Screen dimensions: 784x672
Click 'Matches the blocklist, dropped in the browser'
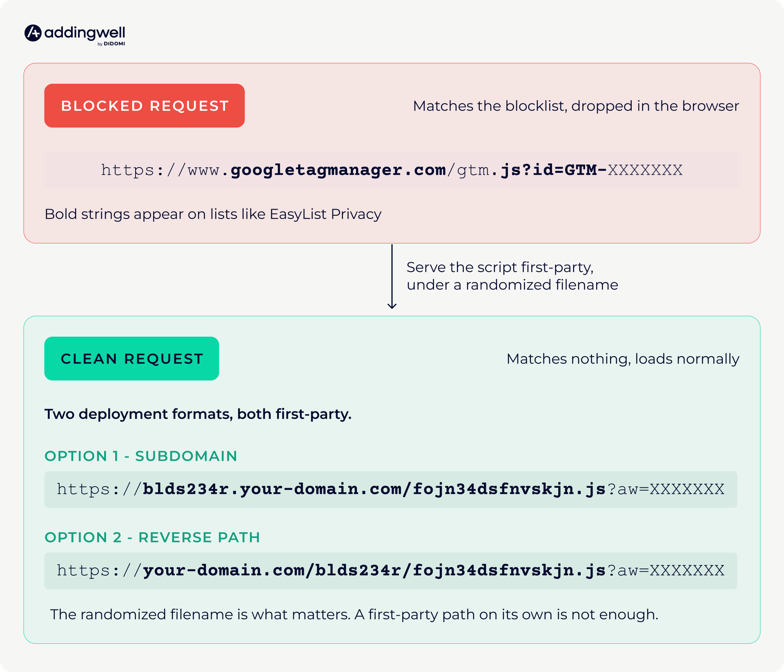point(576,106)
